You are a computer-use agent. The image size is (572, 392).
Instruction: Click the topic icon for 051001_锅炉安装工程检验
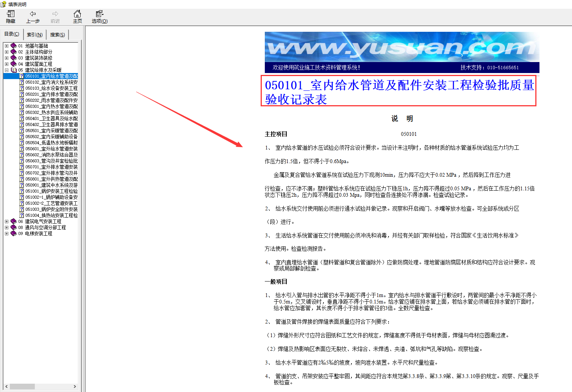22,191
